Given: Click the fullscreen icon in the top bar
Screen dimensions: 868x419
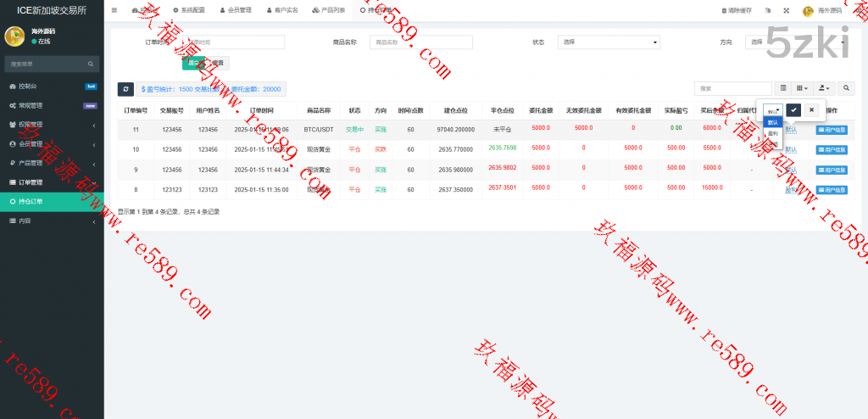Looking at the screenshot, I should 786,11.
